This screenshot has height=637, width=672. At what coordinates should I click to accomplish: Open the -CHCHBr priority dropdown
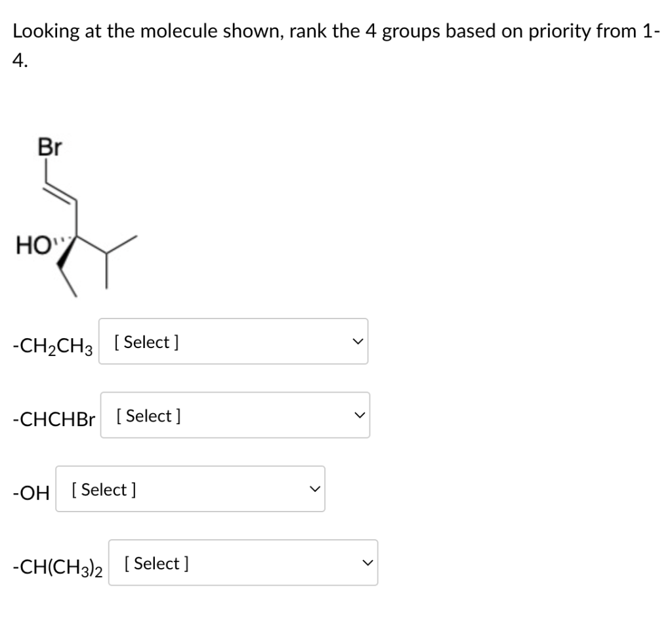pyautogui.click(x=235, y=415)
